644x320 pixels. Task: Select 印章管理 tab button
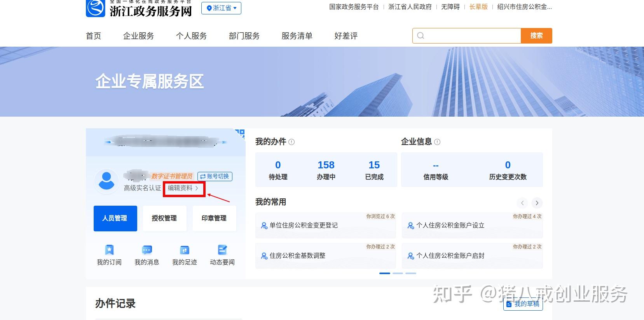(x=214, y=219)
